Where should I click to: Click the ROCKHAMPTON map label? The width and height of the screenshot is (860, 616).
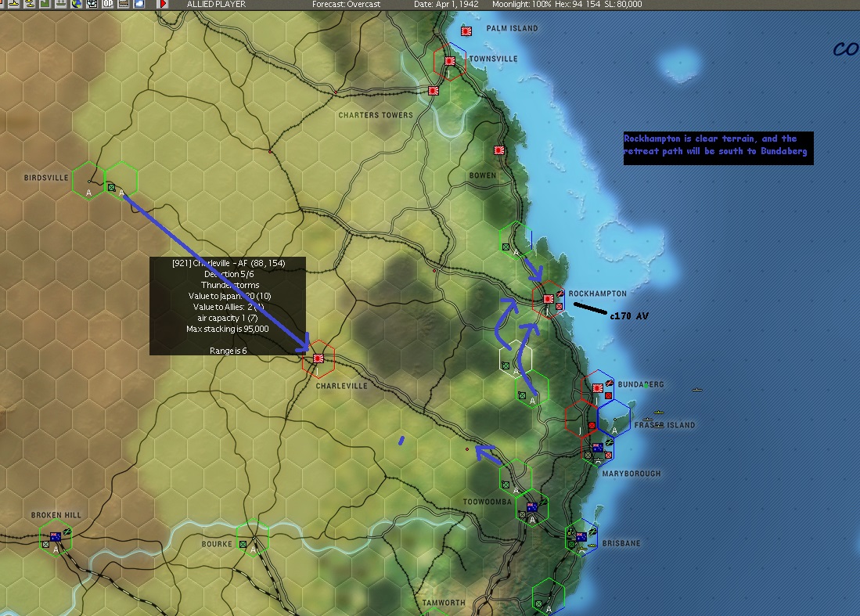(597, 294)
